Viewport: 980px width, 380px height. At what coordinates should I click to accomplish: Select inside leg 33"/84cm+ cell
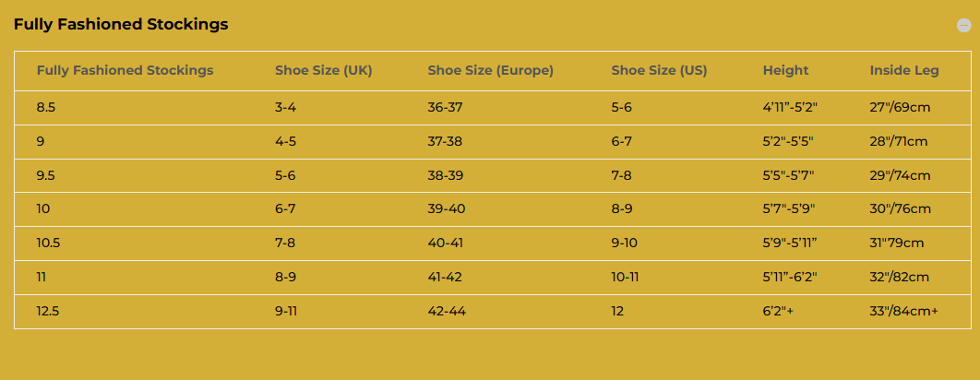point(903,312)
